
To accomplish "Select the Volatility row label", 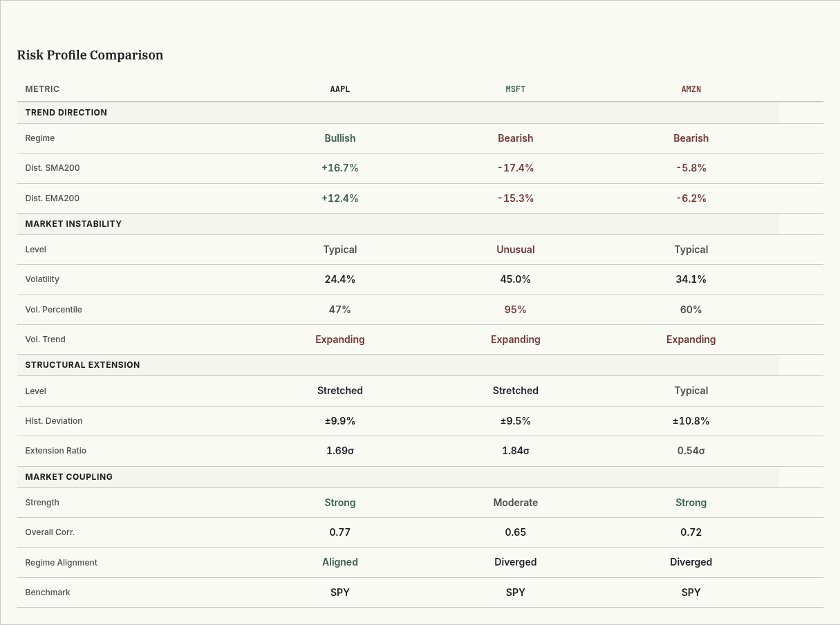I will pos(42,279).
